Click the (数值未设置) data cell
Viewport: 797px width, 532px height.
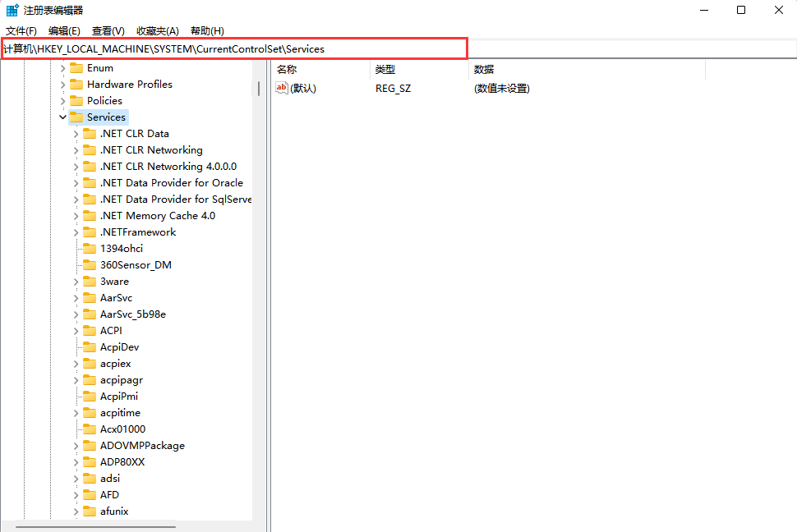coord(502,89)
